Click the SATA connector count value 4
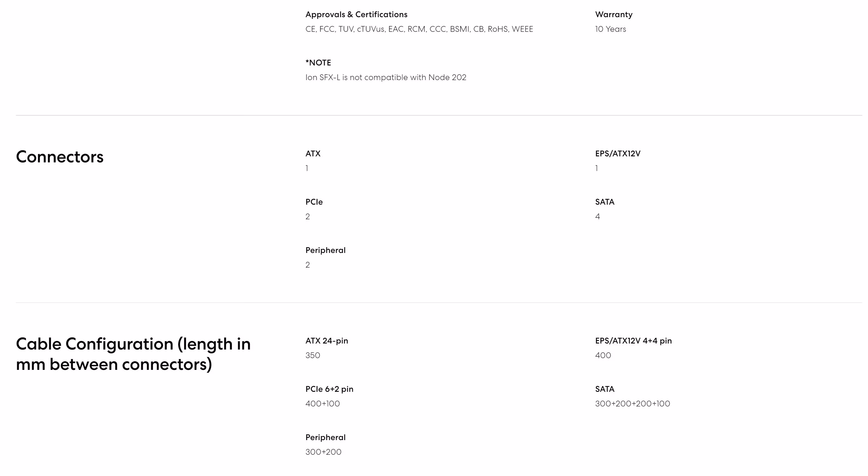 [597, 216]
